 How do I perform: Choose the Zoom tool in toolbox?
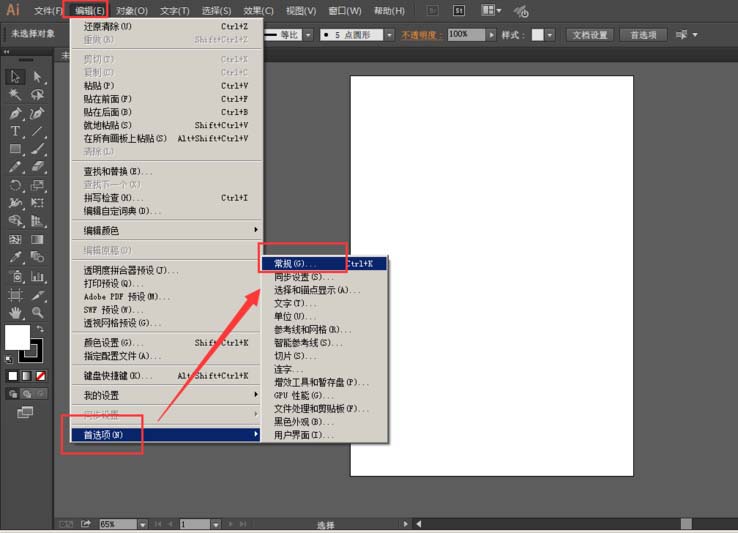point(38,313)
